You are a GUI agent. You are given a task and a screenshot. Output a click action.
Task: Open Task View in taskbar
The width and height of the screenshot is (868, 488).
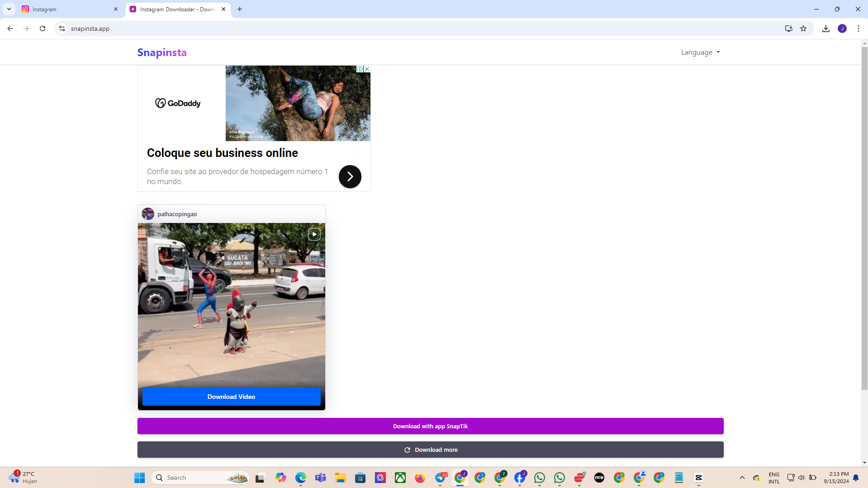point(260,478)
